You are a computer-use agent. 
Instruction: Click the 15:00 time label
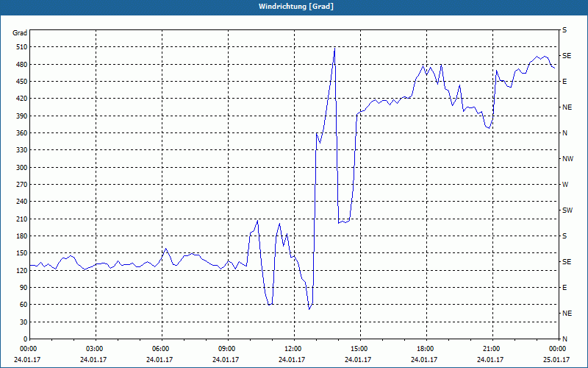(x=360, y=348)
